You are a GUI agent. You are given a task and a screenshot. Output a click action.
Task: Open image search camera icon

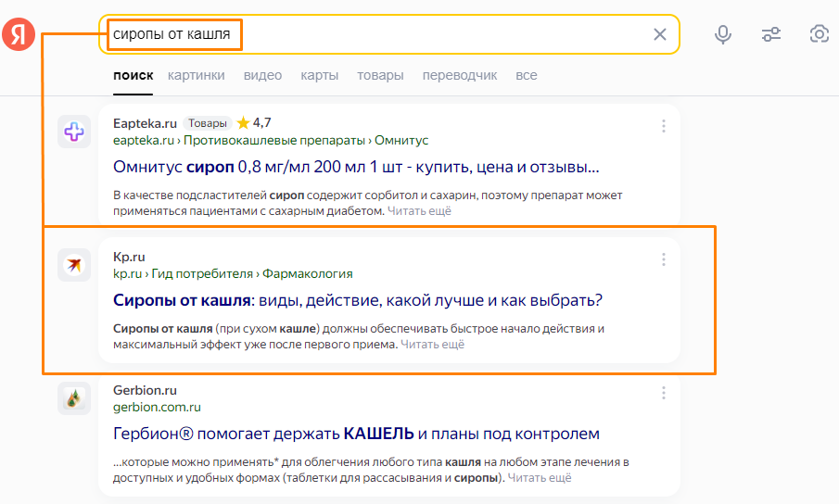(x=820, y=34)
